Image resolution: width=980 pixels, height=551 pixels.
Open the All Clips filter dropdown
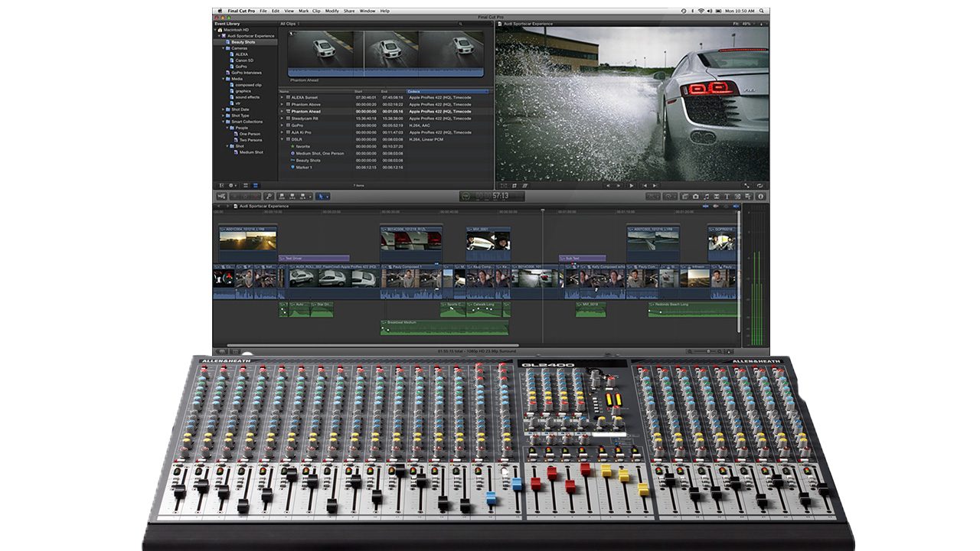pyautogui.click(x=289, y=24)
